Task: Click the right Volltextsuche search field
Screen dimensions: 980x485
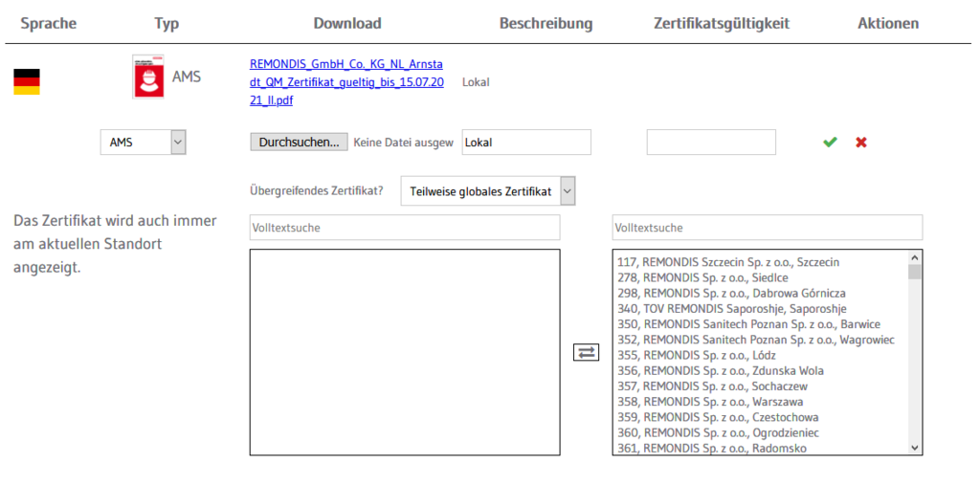Action: coord(768,228)
